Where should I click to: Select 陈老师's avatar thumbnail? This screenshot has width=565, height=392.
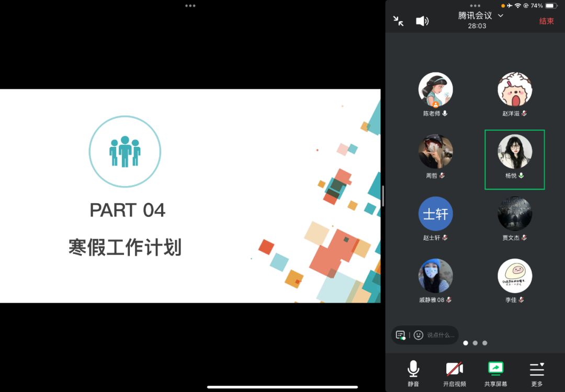(x=435, y=89)
